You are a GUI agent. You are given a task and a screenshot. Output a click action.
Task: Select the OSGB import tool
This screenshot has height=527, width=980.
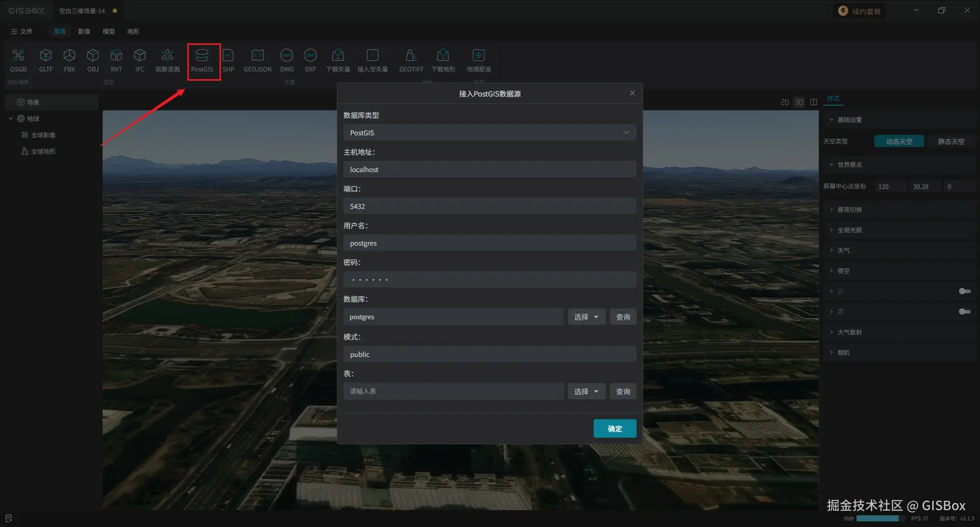click(x=18, y=60)
